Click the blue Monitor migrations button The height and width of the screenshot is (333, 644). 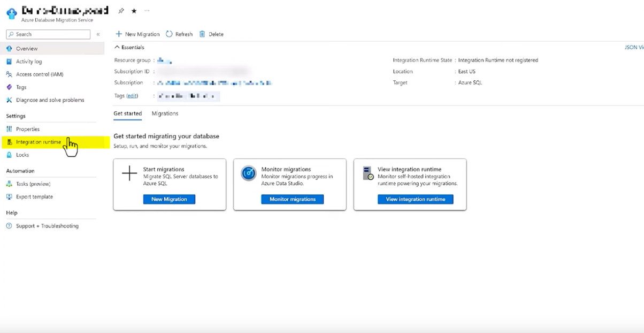292,199
